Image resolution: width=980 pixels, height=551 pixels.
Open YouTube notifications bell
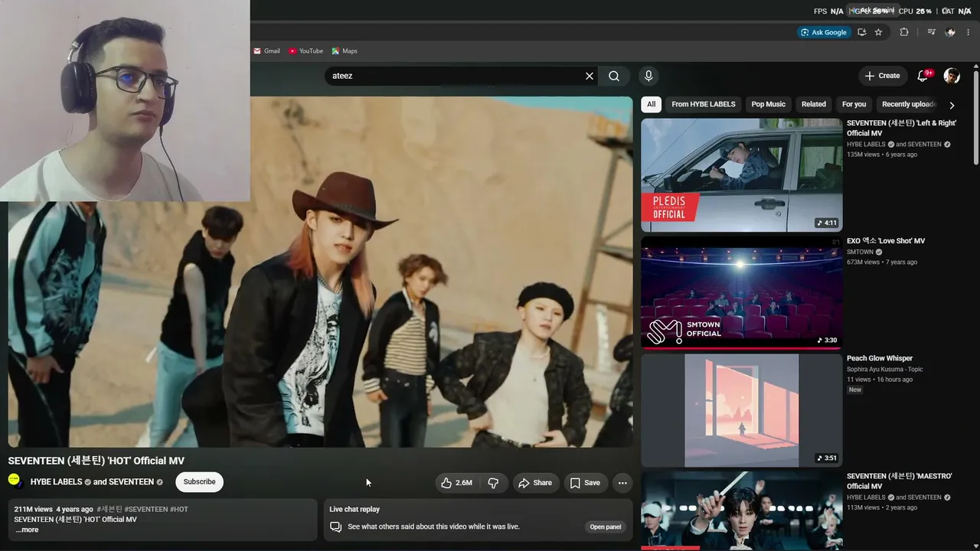click(x=923, y=76)
